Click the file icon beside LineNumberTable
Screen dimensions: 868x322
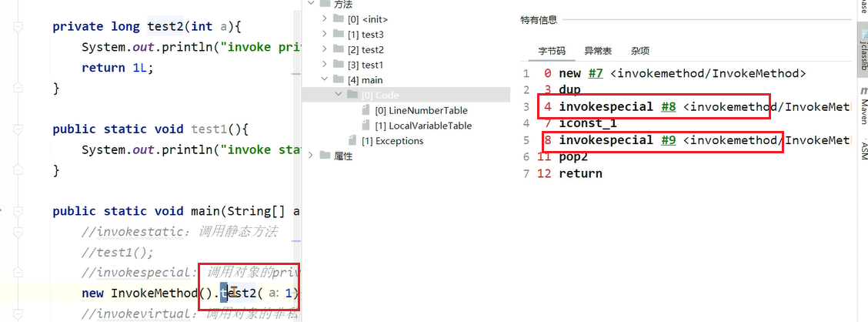(x=366, y=110)
